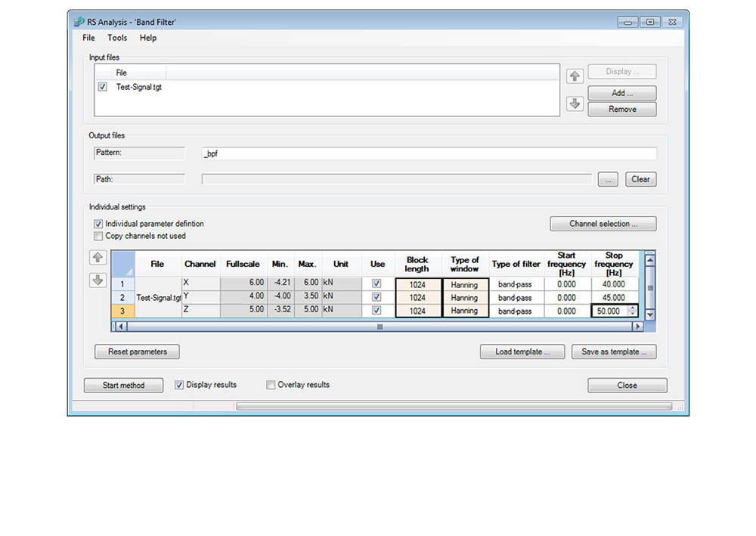Open the File menu
Image resolution: width=756 pixels, height=536 pixels.
(x=88, y=38)
